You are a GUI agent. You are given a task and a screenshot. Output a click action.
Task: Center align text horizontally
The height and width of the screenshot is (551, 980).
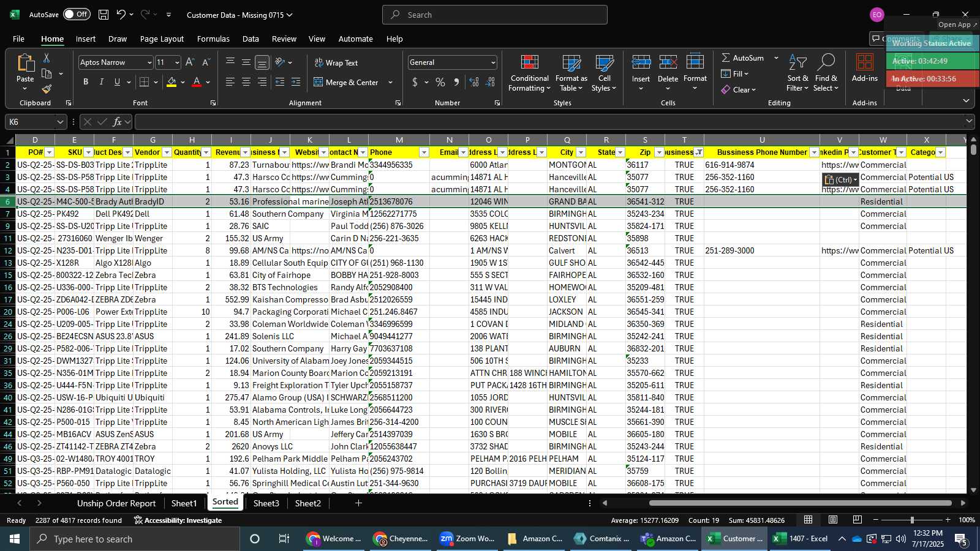(x=246, y=82)
